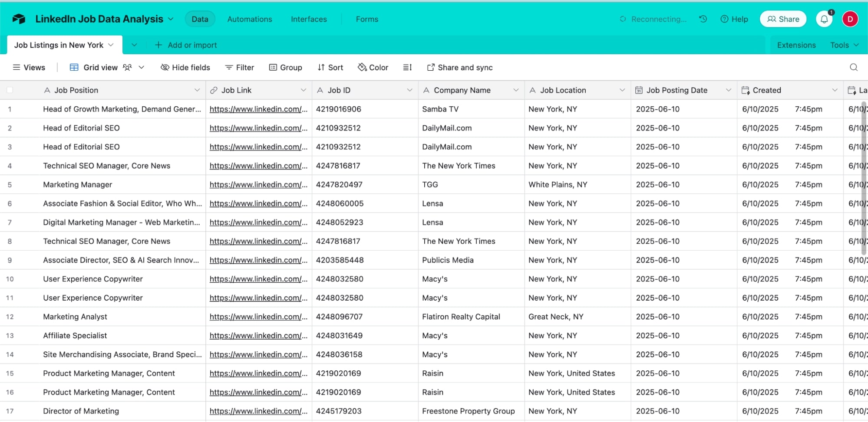Open Company Name column menu
Image resolution: width=868 pixels, height=422 pixels.
coord(516,90)
